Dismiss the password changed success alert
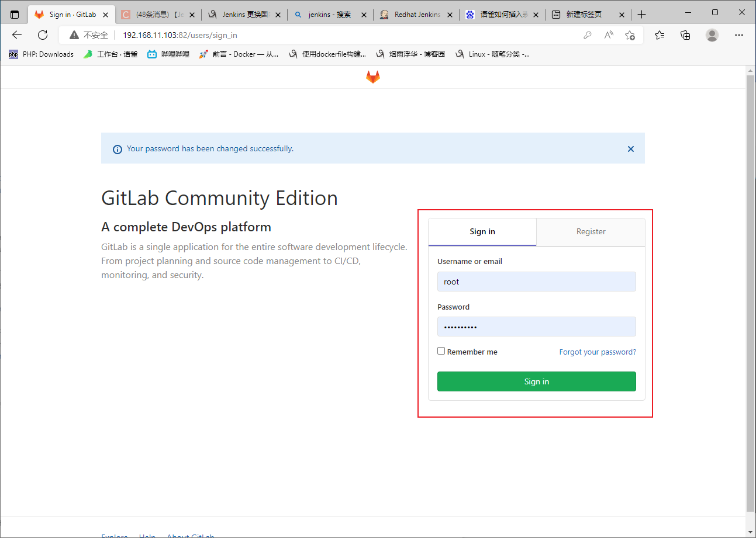Viewport: 756px width, 538px height. (631, 149)
